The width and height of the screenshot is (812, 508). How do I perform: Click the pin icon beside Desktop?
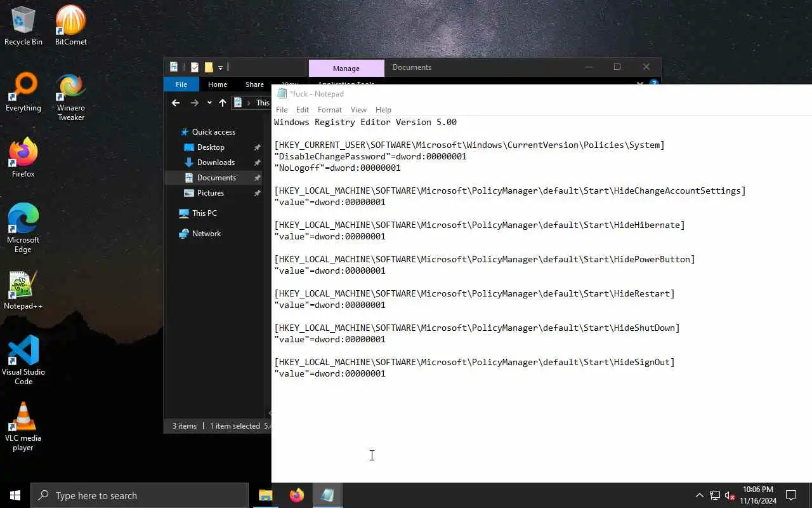pos(257,147)
